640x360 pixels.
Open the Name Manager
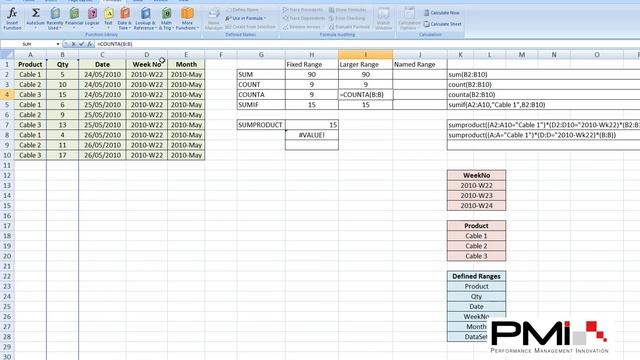(213, 19)
